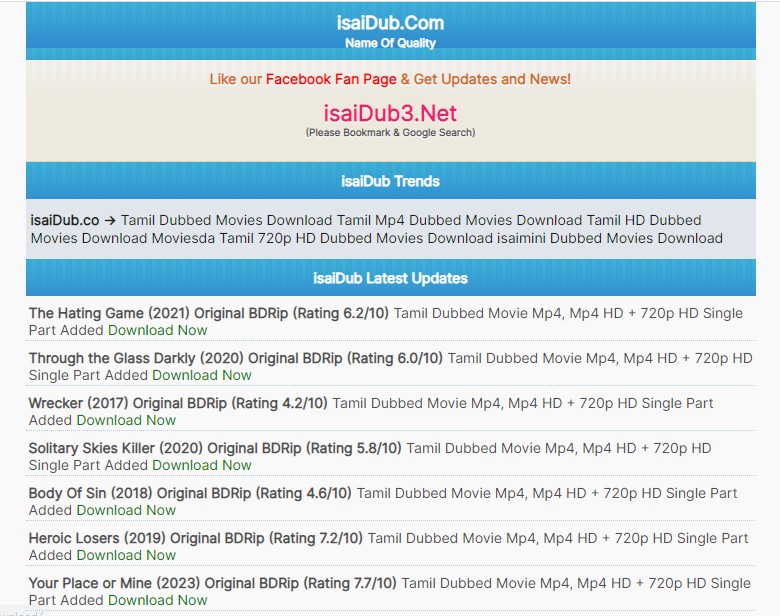780x616 pixels.
Task: Open Through the Glass Darkly (2020) title
Action: (x=235, y=358)
